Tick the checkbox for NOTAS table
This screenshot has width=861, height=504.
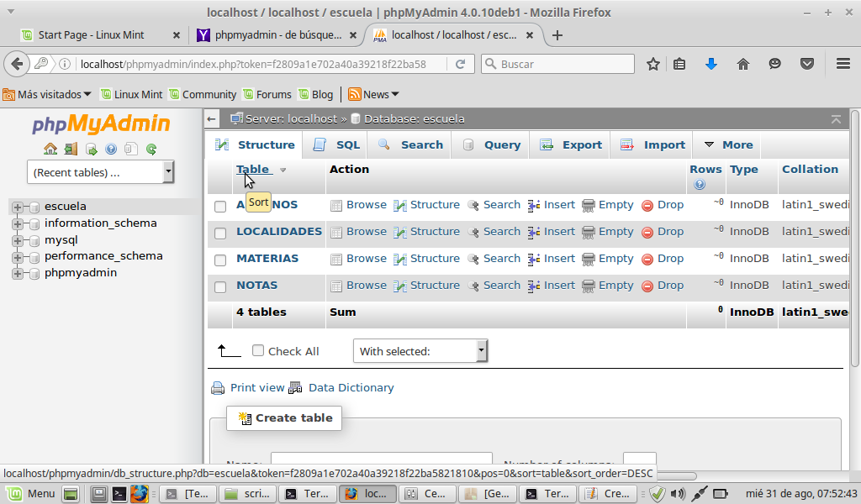pos(220,286)
